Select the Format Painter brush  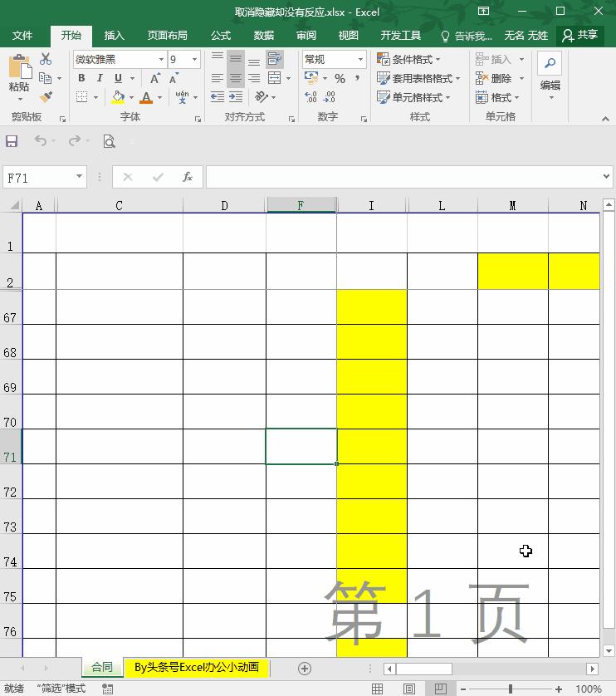tap(46, 97)
